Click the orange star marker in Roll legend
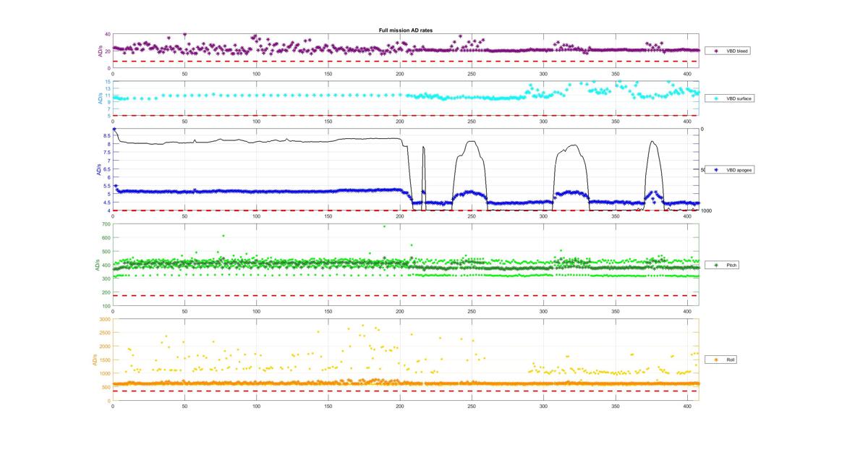Viewport: 868px width, 450px height. click(x=715, y=360)
